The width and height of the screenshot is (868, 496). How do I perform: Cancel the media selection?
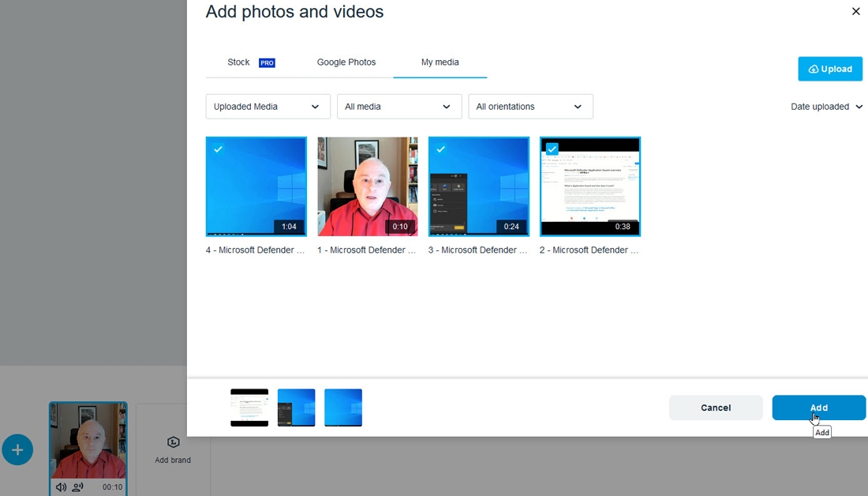(715, 408)
